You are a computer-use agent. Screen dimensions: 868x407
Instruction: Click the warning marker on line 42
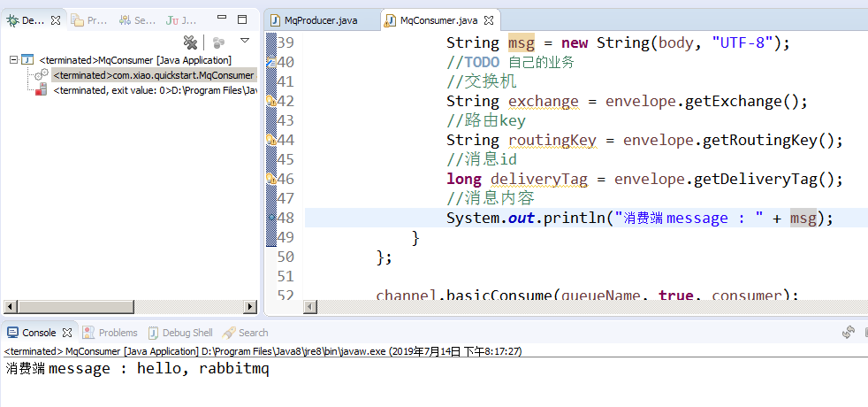pyautogui.click(x=270, y=101)
